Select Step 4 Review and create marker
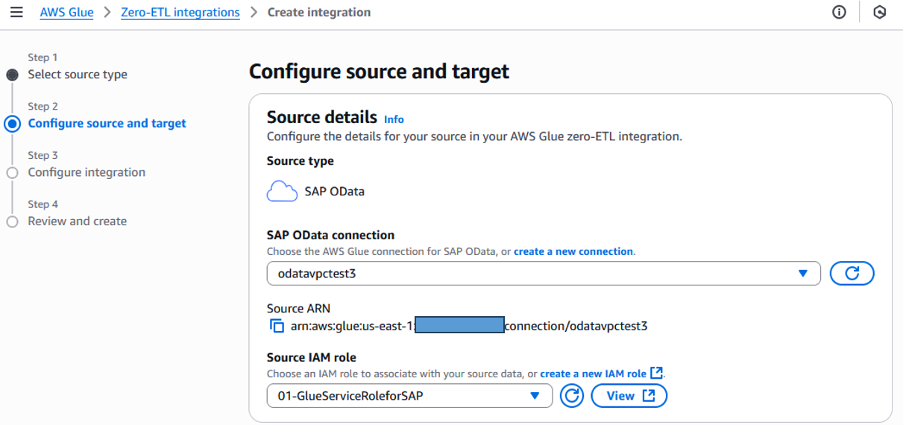This screenshot has height=426, width=904. click(x=12, y=222)
